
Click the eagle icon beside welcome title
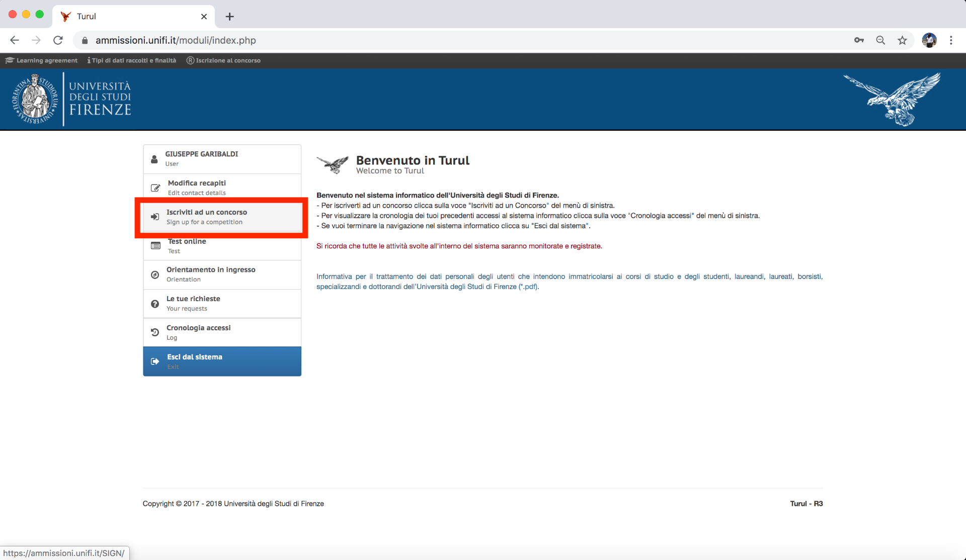(333, 164)
